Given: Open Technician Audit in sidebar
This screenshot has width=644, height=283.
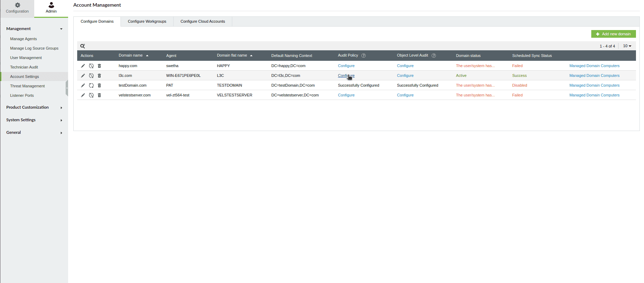Looking at the screenshot, I should [x=24, y=67].
